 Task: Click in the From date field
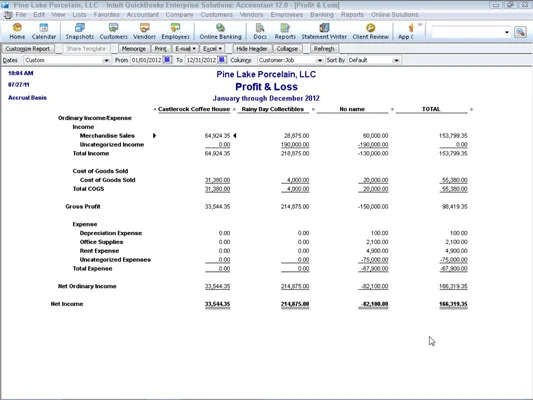147,60
